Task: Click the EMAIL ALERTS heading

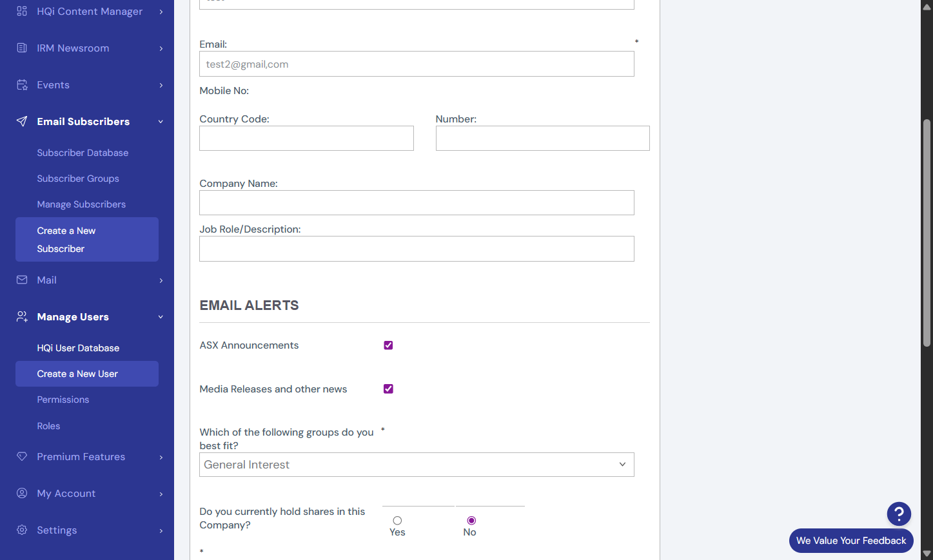Action: 249,305
